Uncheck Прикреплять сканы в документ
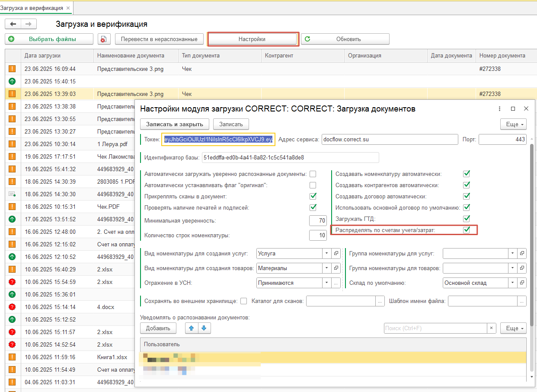 tap(313, 196)
